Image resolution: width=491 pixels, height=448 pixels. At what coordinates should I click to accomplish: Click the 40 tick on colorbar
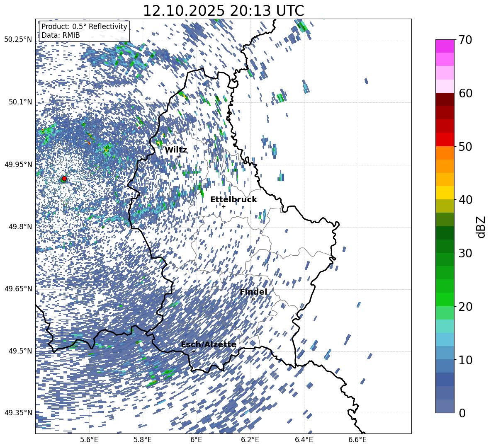[465, 200]
